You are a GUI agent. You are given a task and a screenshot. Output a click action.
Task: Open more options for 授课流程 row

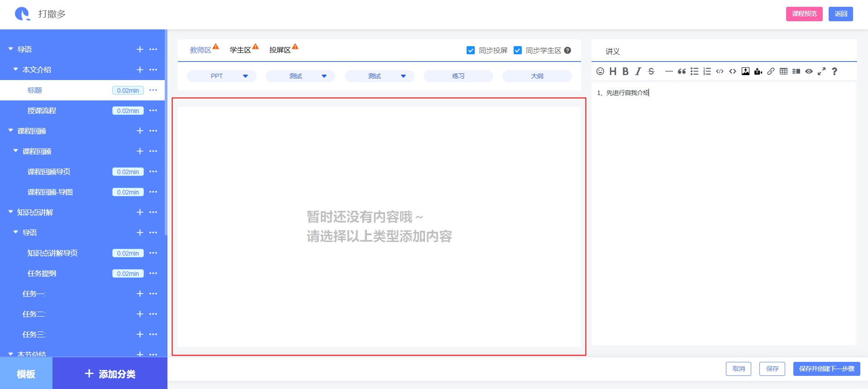tap(153, 110)
